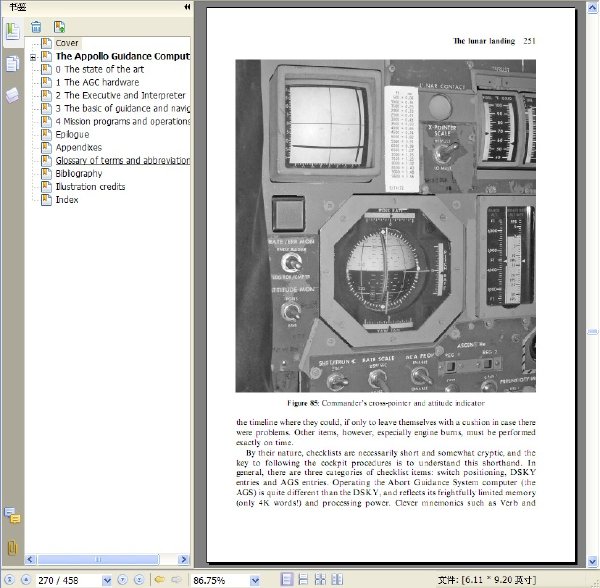Click paragraph beginning 'By their nature, checklists'

point(386,478)
